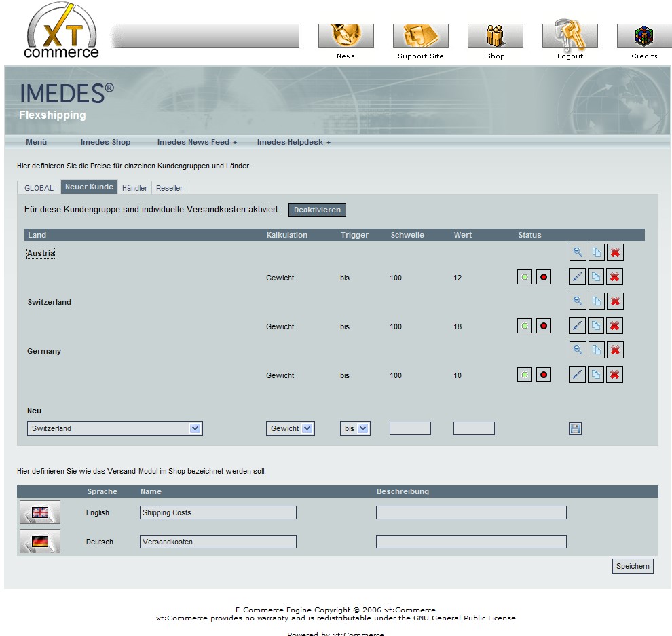Viewport: 672px width, 636px height.
Task: Set Austria rule status to green active
Action: [525, 277]
